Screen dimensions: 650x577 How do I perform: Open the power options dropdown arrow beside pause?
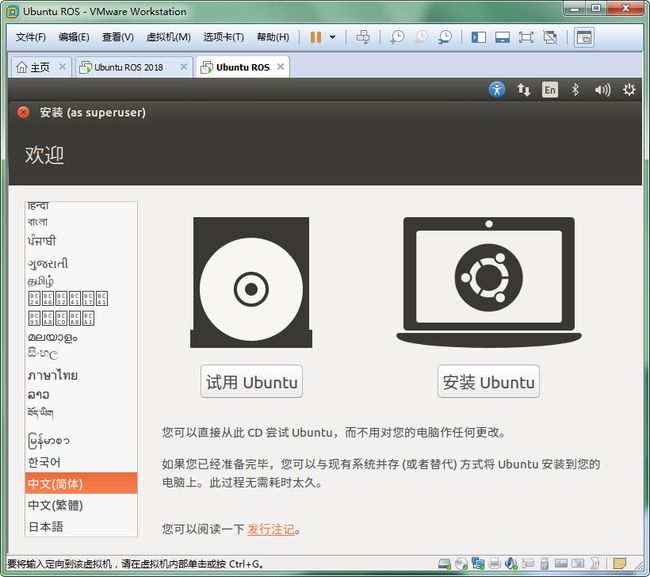coord(332,37)
